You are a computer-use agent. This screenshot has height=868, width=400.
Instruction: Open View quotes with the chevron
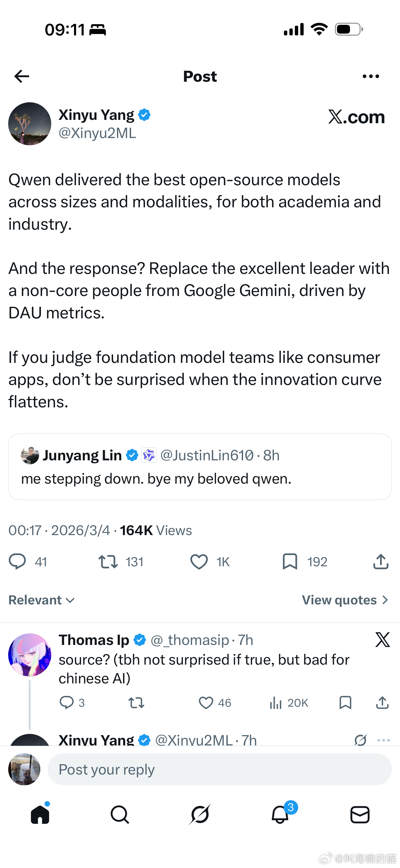344,600
